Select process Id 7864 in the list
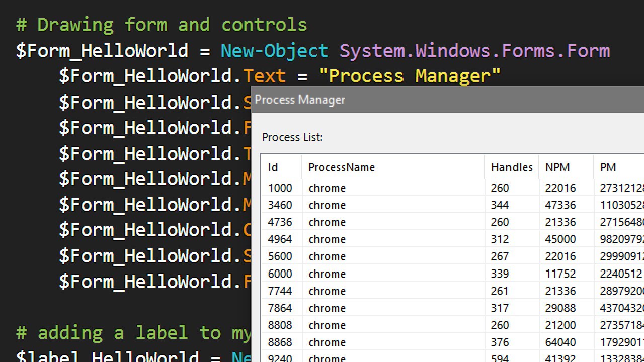644x362 pixels. (x=452, y=308)
